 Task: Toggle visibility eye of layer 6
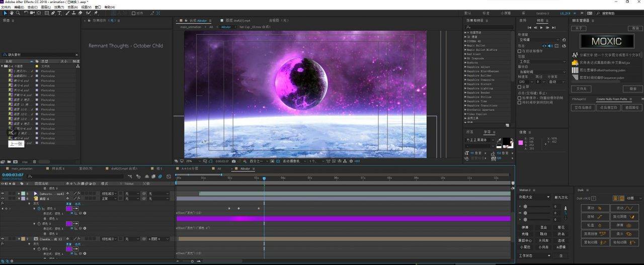3,199
